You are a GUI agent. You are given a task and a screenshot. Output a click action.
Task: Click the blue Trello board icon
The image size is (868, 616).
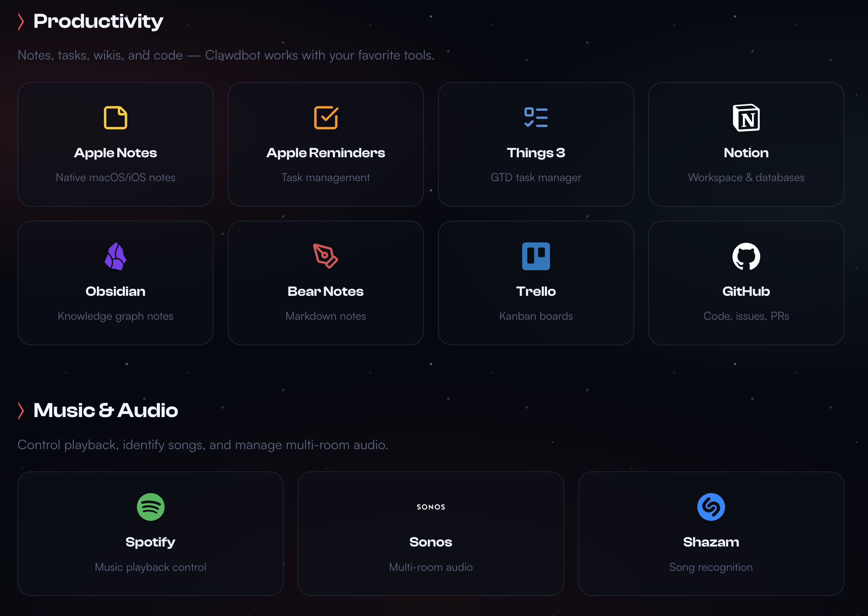click(536, 256)
